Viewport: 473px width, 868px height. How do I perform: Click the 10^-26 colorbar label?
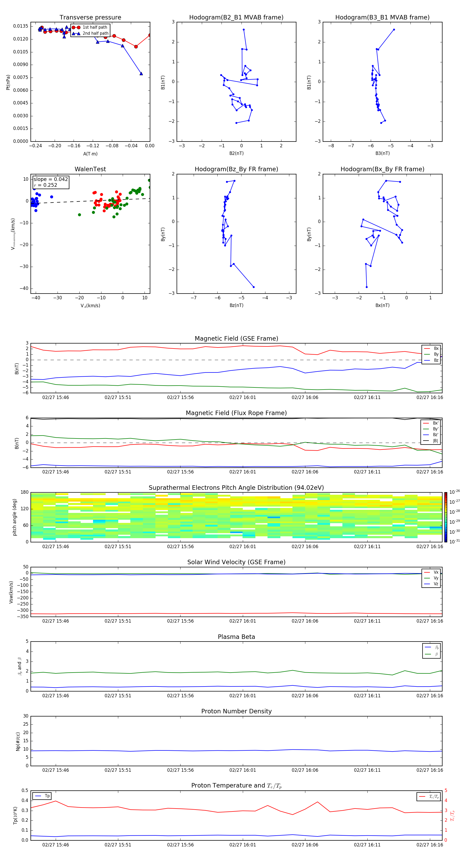click(455, 492)
